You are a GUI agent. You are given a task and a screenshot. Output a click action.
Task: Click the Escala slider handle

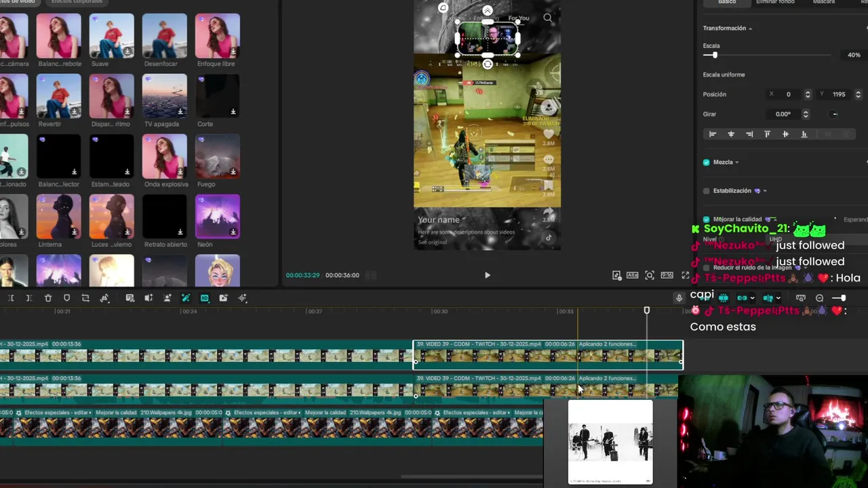714,55
